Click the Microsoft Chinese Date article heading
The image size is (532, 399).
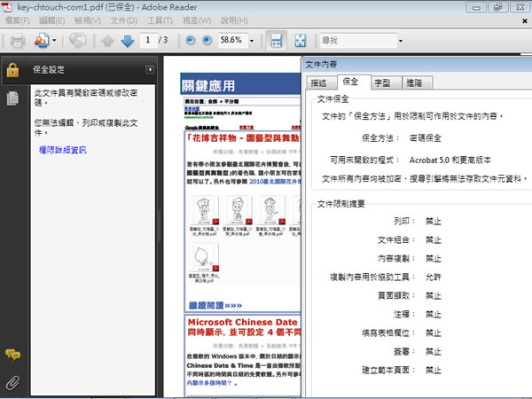(244, 326)
